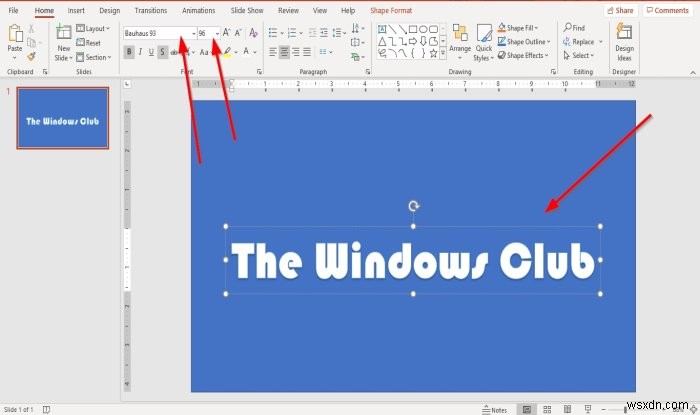Switch to the Insert tab
The image size is (700, 415).
(x=76, y=10)
